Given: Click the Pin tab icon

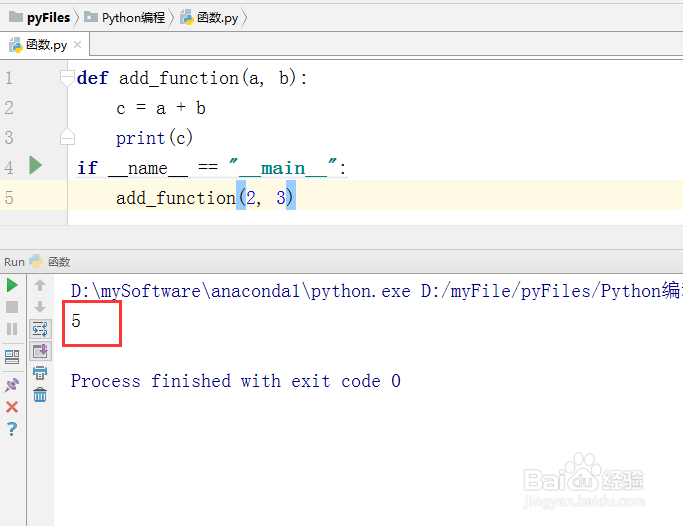Looking at the screenshot, I should tap(12, 384).
